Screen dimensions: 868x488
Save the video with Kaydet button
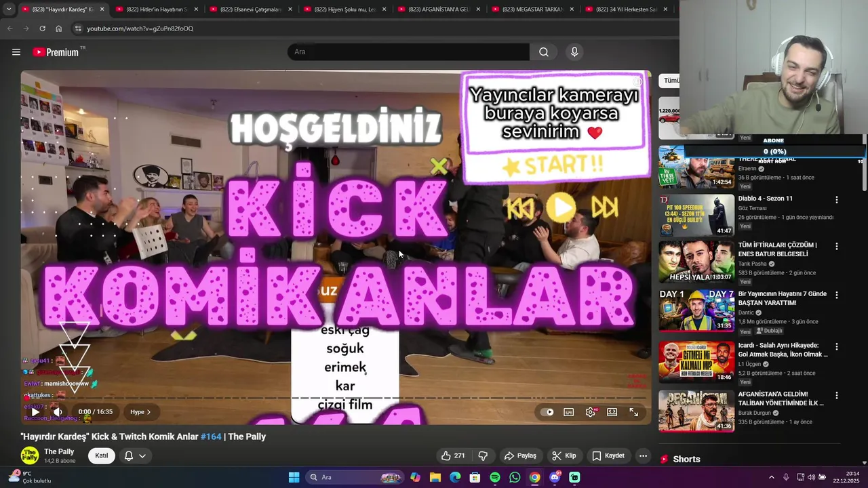pos(608,455)
